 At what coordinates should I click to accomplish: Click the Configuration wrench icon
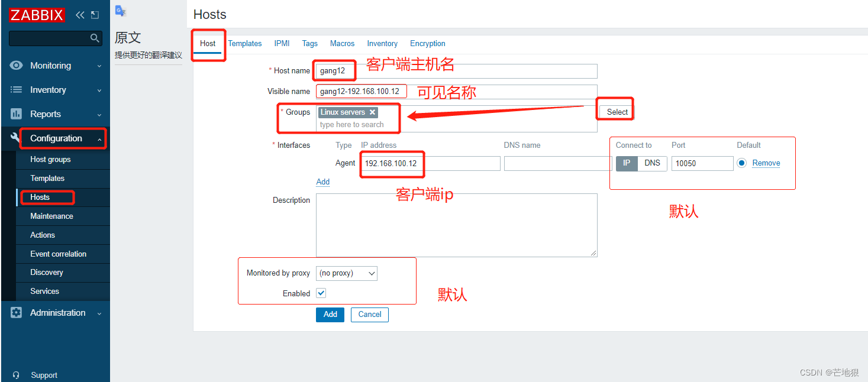point(16,138)
